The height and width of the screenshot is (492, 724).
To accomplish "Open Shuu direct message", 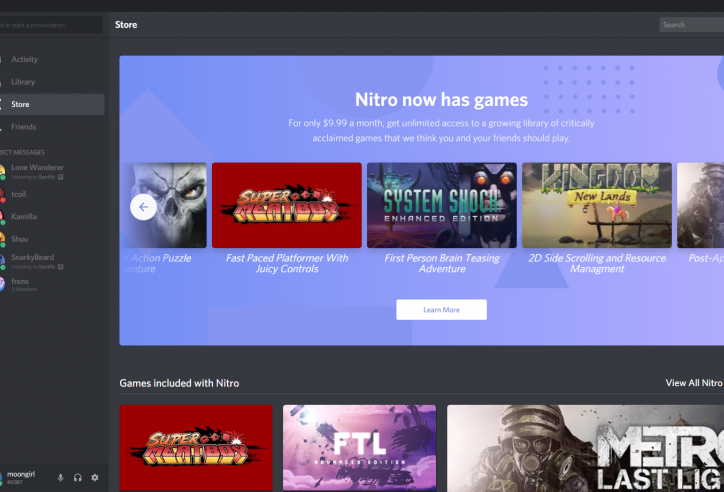I will point(52,239).
